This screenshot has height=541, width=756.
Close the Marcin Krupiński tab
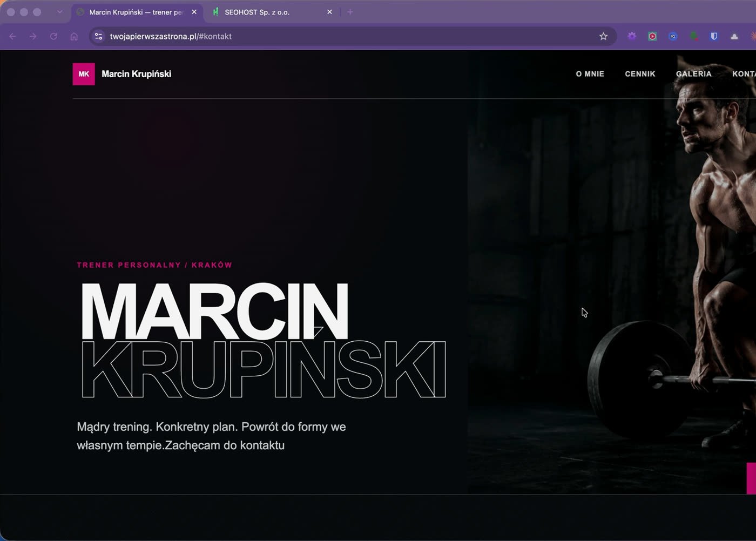point(194,12)
